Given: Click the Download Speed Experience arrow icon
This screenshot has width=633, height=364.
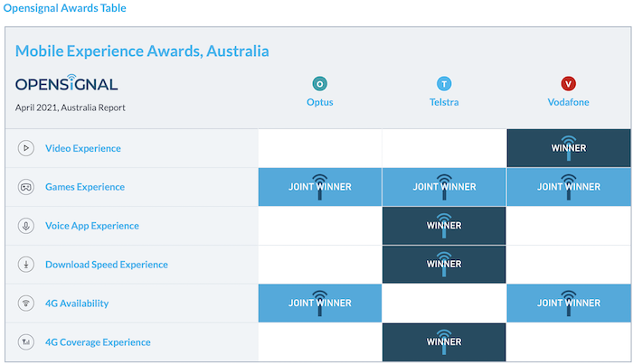Looking at the screenshot, I should coord(27,265).
